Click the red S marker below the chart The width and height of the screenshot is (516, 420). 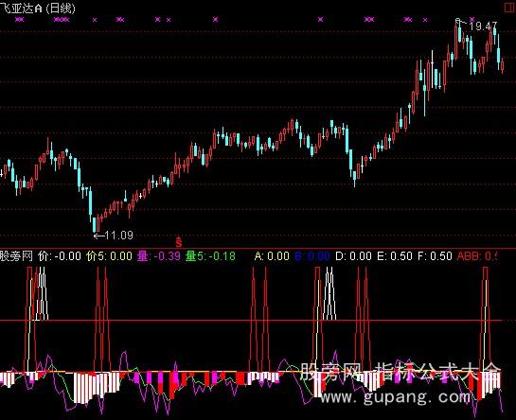178,242
